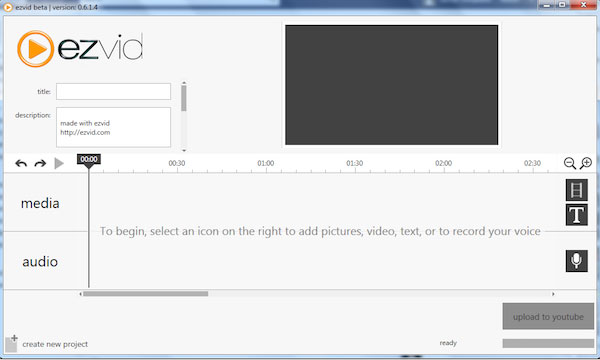This screenshot has width=600, height=360.
Task: Click the 02:30 mark on timeline ruler
Action: [532, 163]
